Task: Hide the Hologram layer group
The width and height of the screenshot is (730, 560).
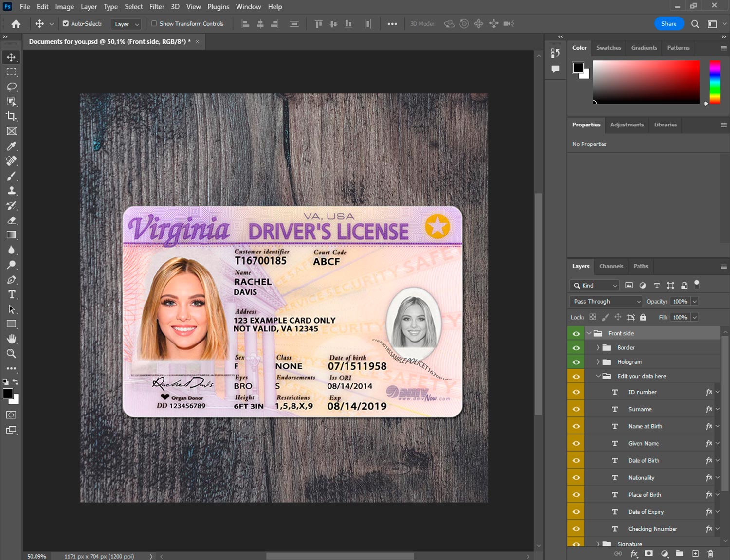Action: (576, 362)
